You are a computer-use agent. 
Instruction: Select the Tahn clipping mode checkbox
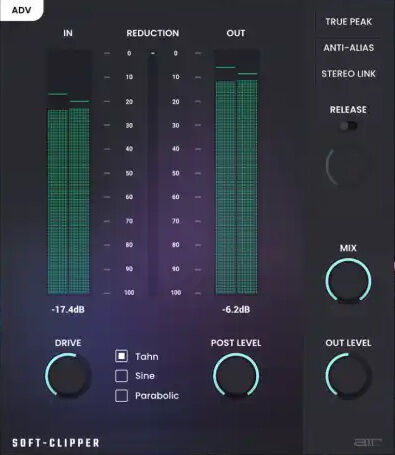tap(121, 356)
